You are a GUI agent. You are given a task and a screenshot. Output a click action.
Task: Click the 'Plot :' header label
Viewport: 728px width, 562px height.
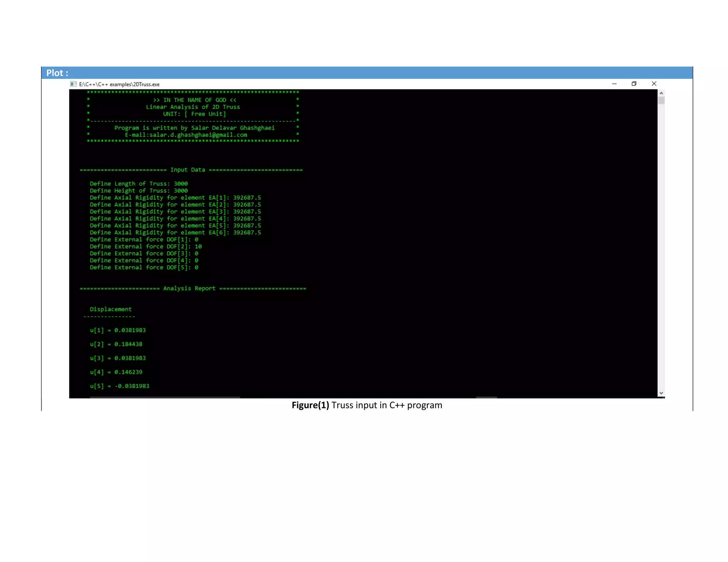tap(57, 73)
